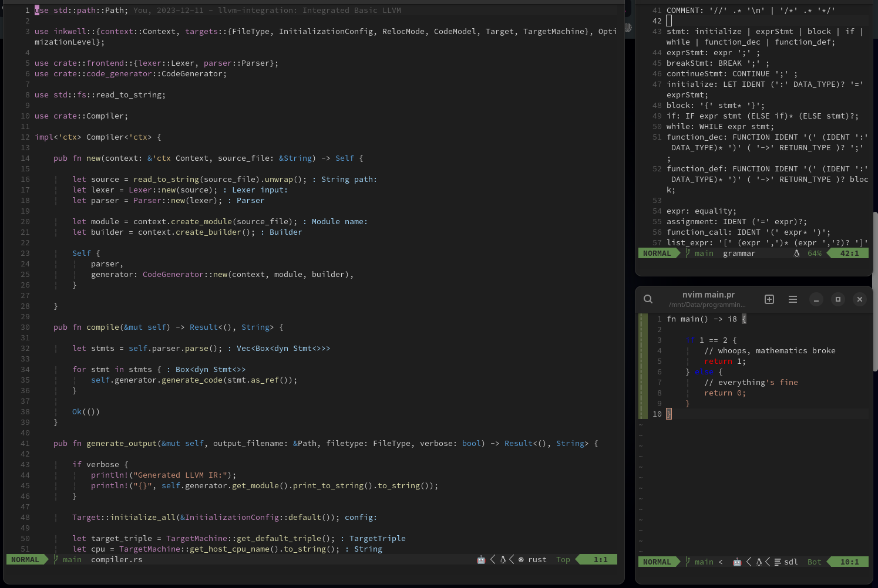The width and height of the screenshot is (878, 588).
Task: Click NORMAL mode indicator in main.pr statusline
Action: (657, 562)
